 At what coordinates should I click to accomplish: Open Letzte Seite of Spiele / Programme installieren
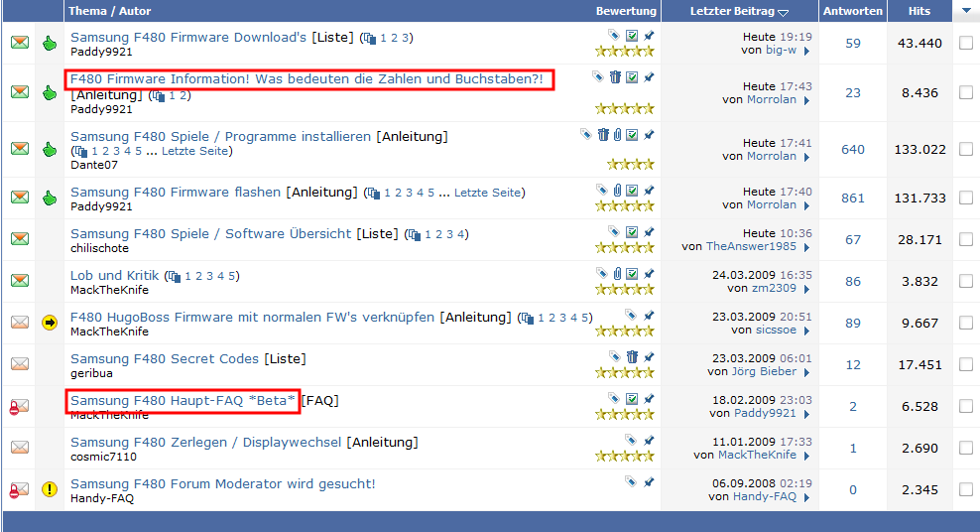click(x=195, y=151)
